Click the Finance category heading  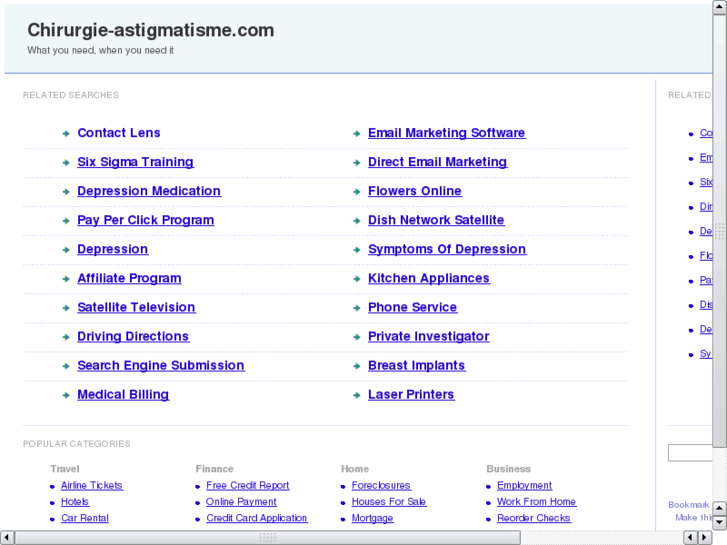click(x=214, y=469)
